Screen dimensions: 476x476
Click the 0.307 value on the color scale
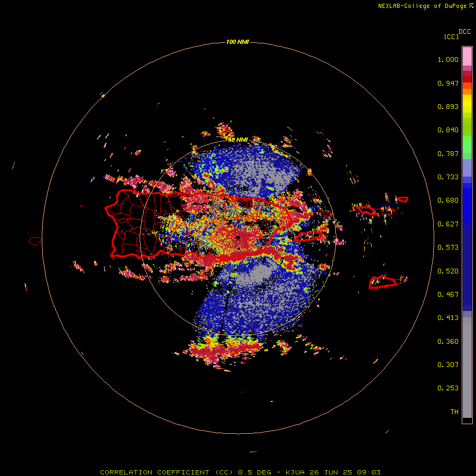tap(448, 365)
